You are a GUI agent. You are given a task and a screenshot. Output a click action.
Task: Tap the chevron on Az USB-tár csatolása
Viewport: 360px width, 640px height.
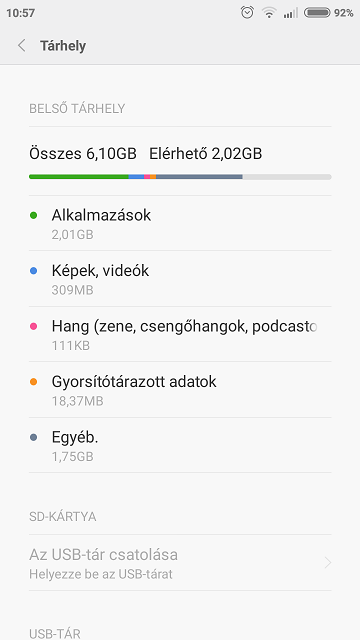(327, 563)
